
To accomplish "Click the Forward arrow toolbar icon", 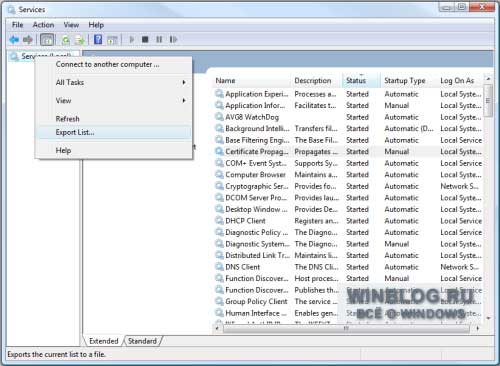I will (28, 40).
